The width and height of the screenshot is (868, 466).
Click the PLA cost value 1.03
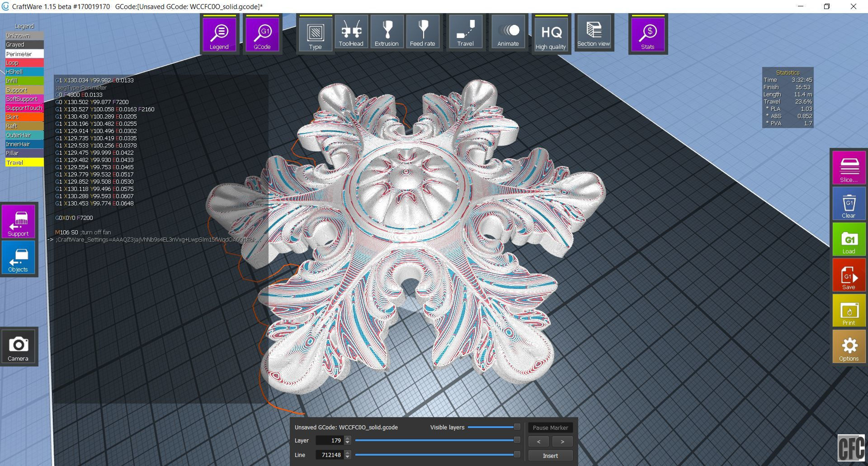point(806,109)
